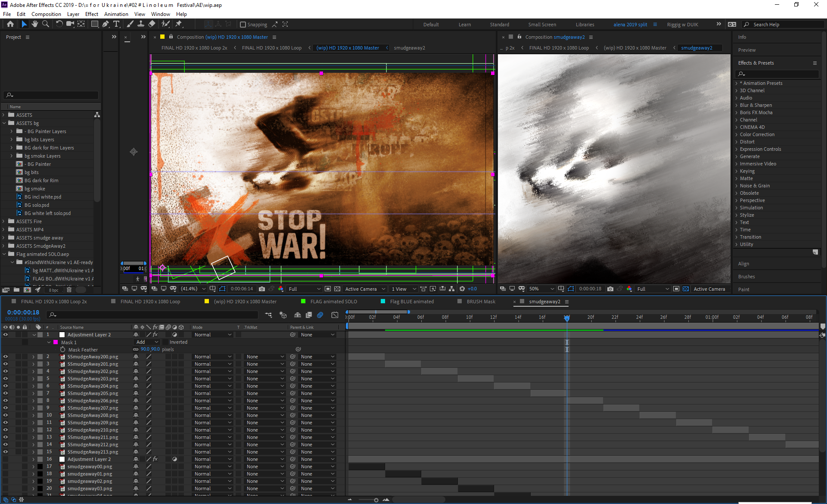Open the Align panel
Screen dimensions: 827x504
coord(743,264)
